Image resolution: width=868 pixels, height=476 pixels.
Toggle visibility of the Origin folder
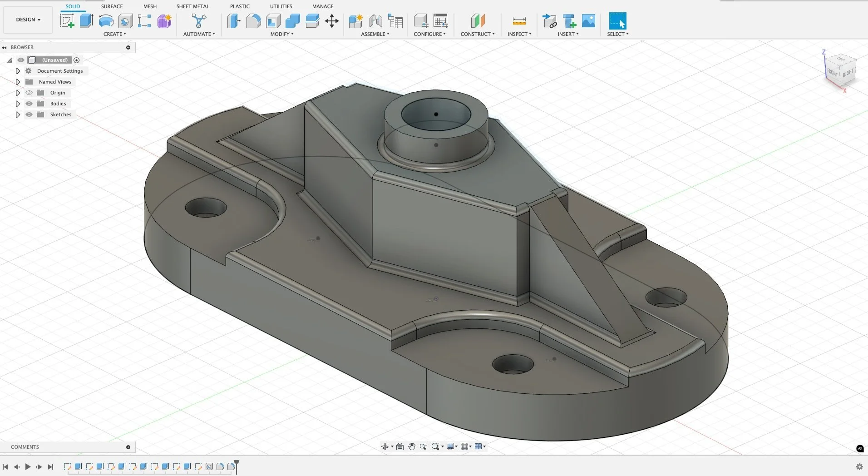(x=29, y=93)
